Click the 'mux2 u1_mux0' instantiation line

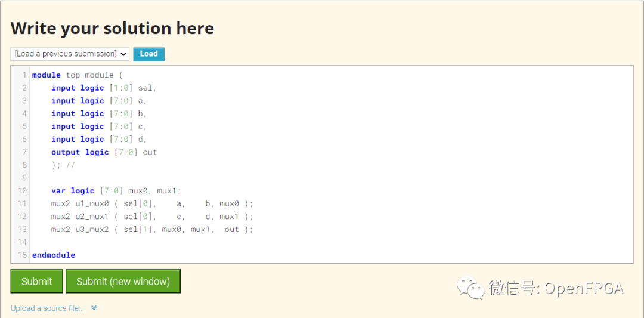tap(152, 203)
